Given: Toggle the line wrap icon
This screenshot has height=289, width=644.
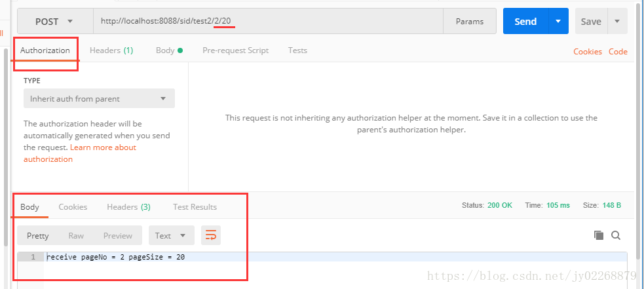Looking at the screenshot, I should (211, 235).
